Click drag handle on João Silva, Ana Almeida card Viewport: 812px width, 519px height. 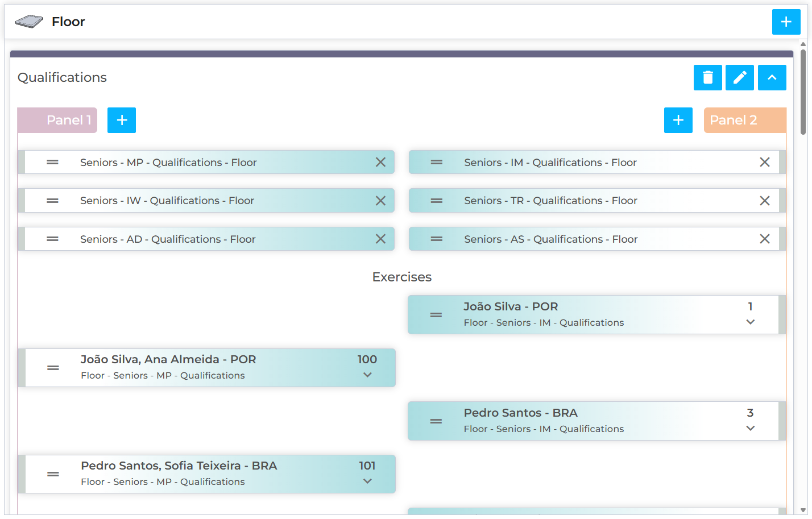(53, 368)
